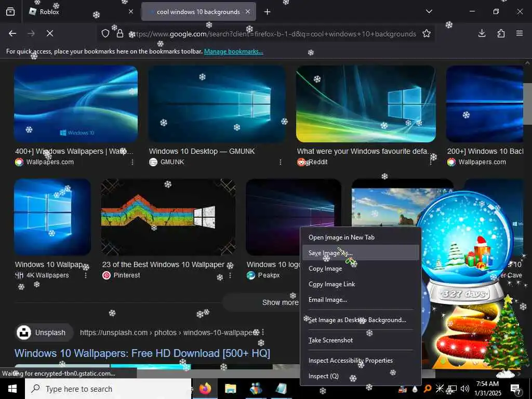532x399 pixels.
Task: Select Copy Image menu entry
Action: [361, 269]
